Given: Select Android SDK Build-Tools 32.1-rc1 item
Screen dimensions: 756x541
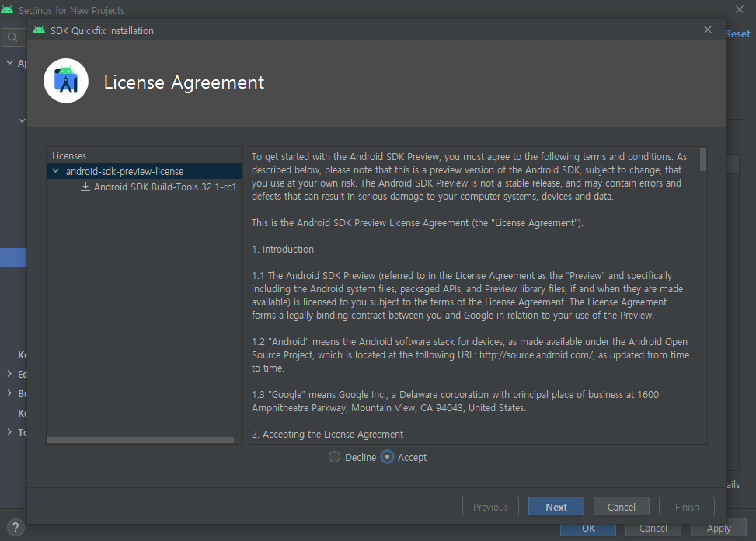Looking at the screenshot, I should [165, 187].
